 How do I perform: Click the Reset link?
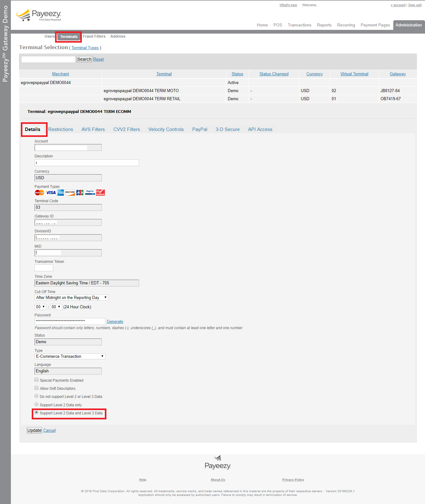pos(98,59)
